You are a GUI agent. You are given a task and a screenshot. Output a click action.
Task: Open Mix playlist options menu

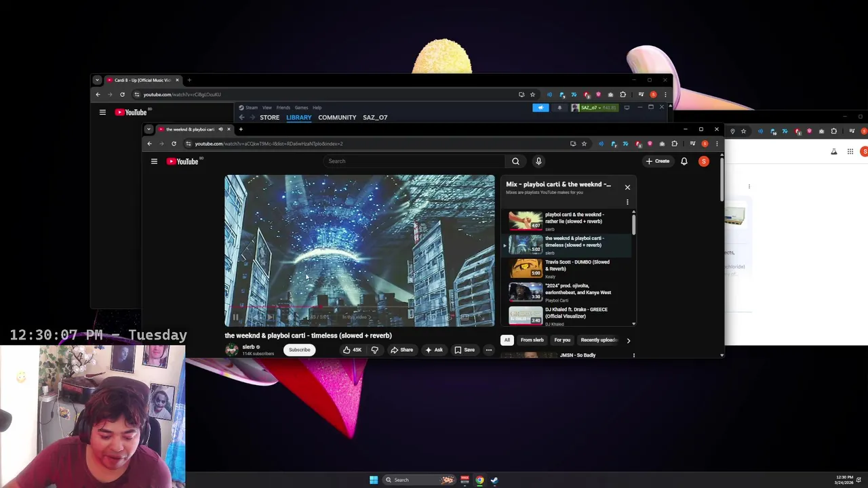click(x=627, y=202)
